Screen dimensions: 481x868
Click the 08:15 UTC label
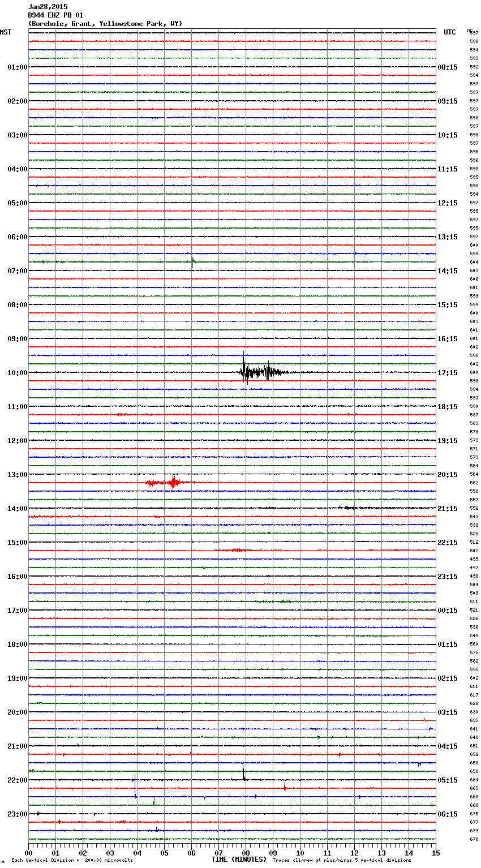(448, 67)
